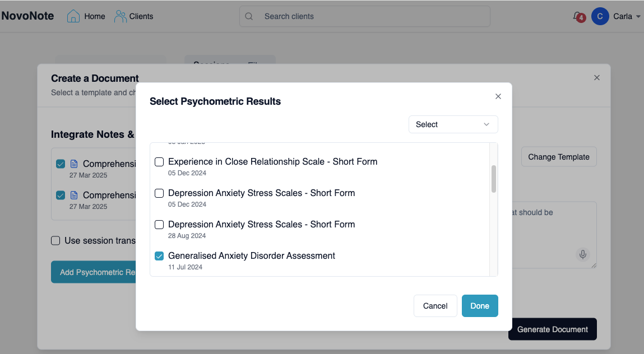Check Depression Anxiety Stress Scales 28 Aug 2024
Image resolution: width=644 pixels, height=354 pixels.
point(159,225)
